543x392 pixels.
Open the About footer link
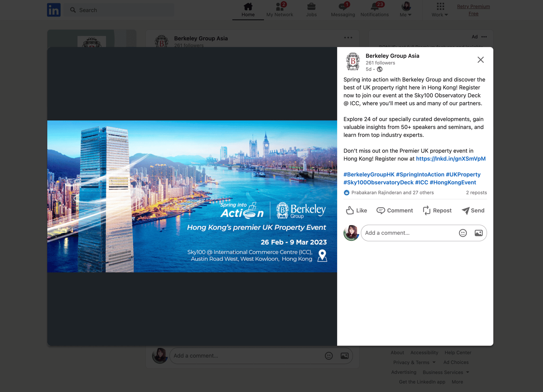pos(397,353)
